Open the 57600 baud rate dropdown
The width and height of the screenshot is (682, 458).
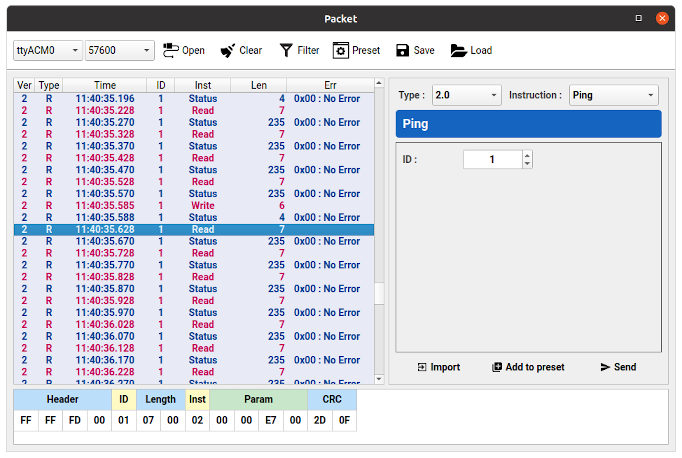click(x=119, y=50)
